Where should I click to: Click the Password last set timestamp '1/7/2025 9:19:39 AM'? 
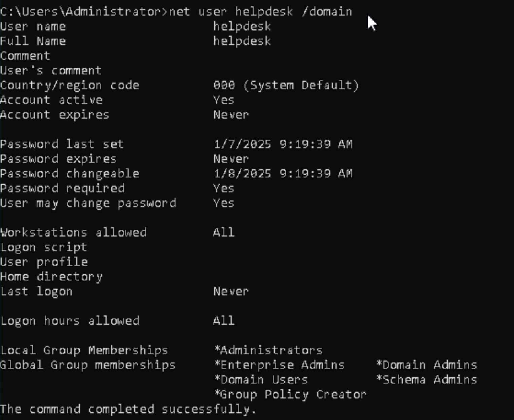pos(283,144)
